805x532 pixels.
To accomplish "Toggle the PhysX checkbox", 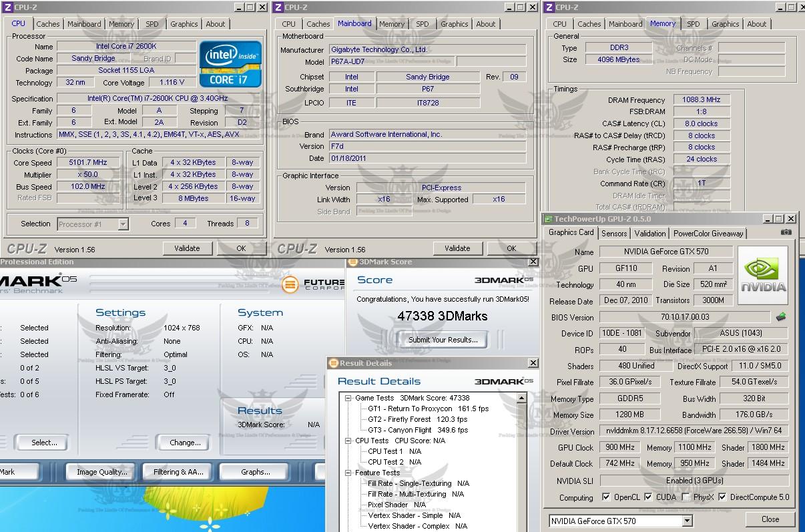I will (x=686, y=497).
